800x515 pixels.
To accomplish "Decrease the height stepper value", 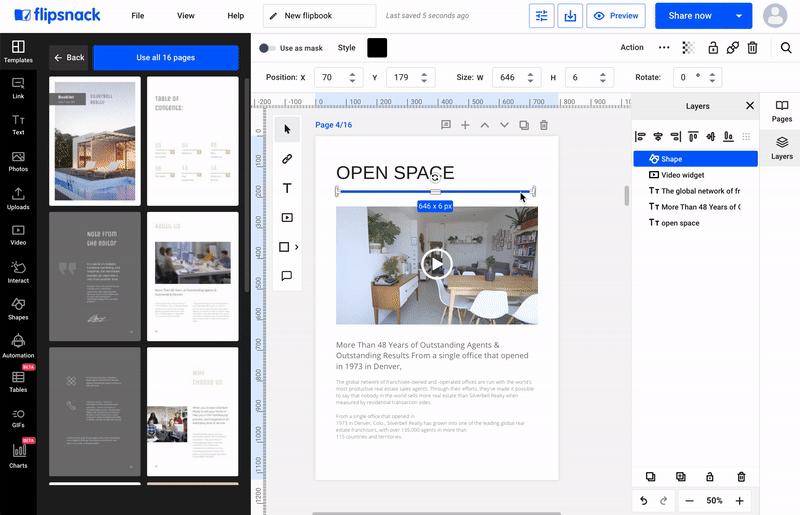I will (603, 81).
